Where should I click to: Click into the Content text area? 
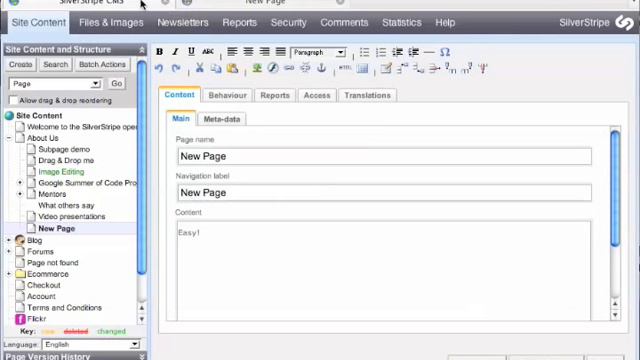(384, 271)
